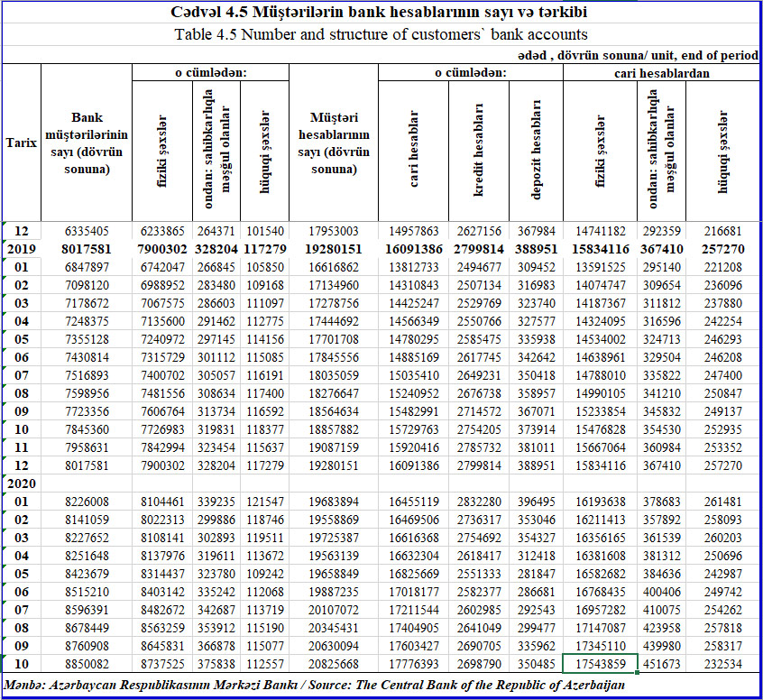
Task: Select the cell with value 20825668
Action: click(x=334, y=664)
